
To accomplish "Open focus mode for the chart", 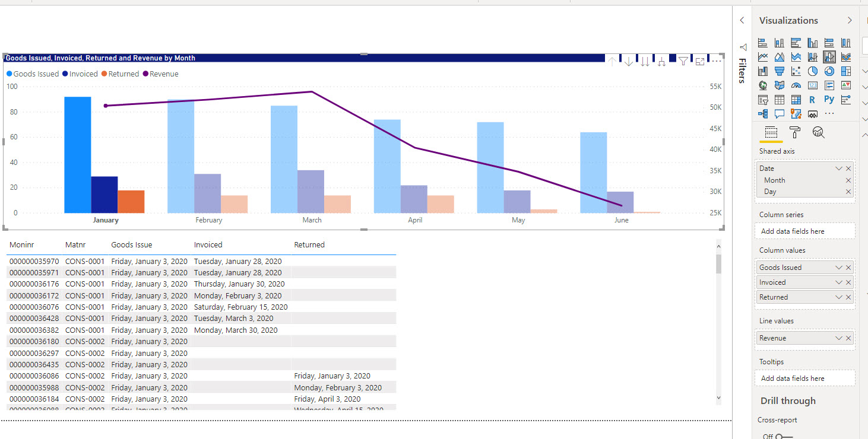I will (700, 61).
